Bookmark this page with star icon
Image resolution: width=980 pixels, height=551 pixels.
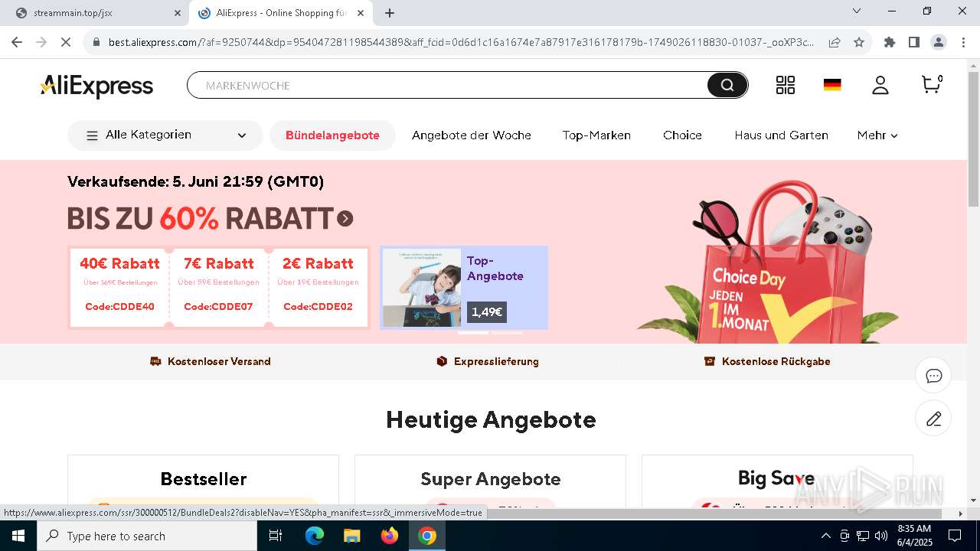pos(859,42)
